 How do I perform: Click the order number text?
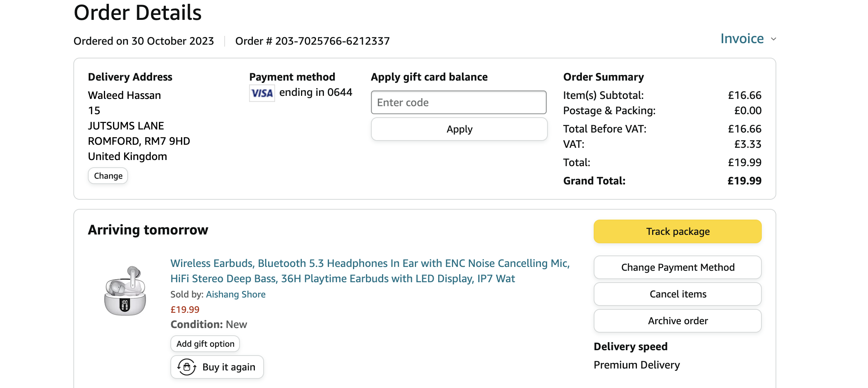(313, 41)
